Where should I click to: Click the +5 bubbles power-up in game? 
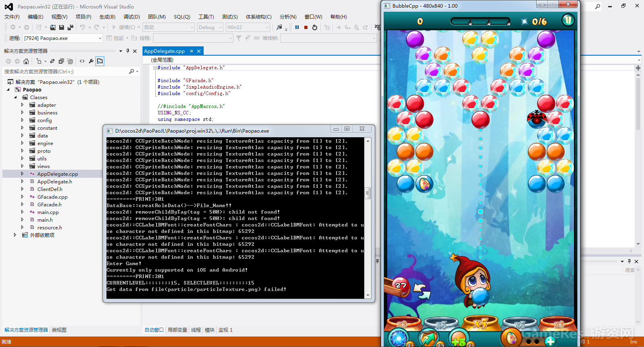(458, 338)
